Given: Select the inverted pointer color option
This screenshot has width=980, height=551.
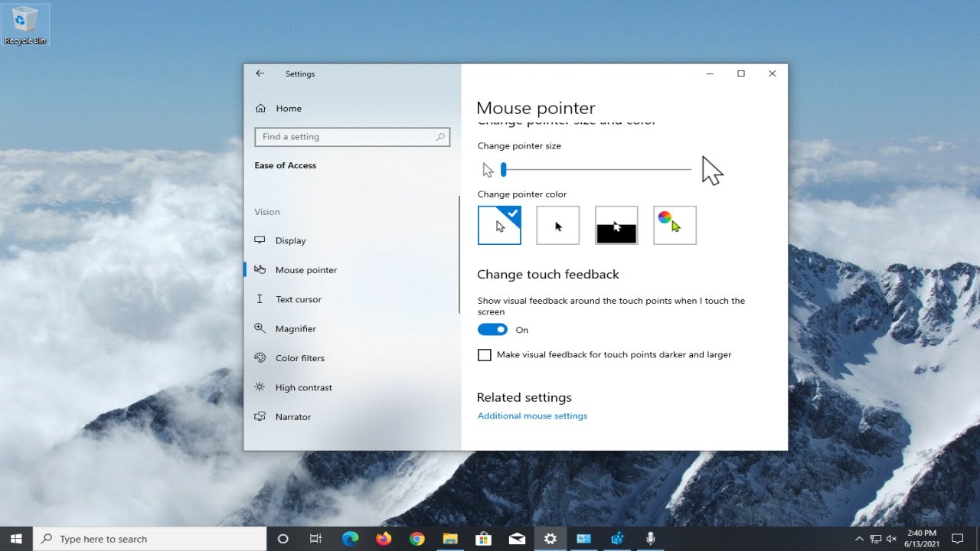Looking at the screenshot, I should click(x=616, y=225).
